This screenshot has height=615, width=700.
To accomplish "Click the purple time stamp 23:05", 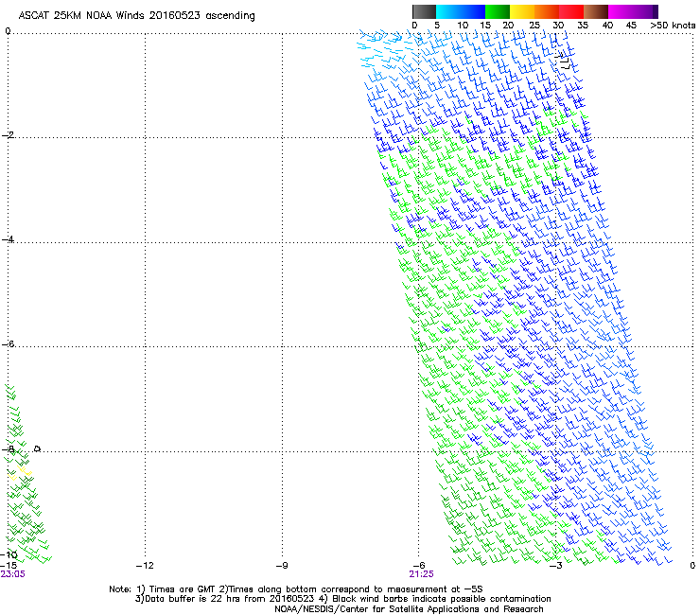I will point(12,574).
